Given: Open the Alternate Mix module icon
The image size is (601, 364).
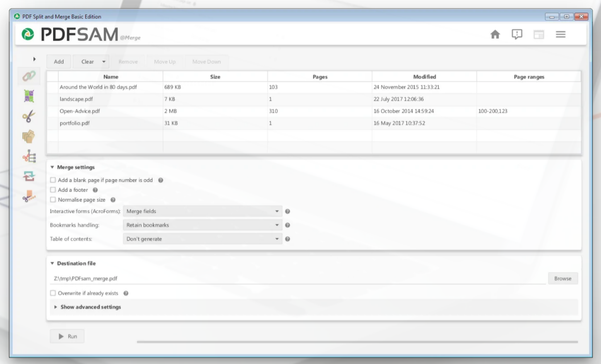Looking at the screenshot, I should (x=29, y=97).
